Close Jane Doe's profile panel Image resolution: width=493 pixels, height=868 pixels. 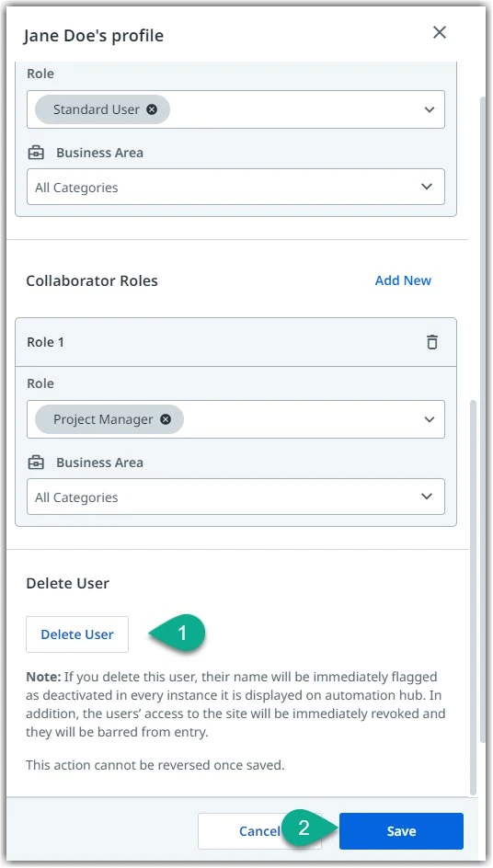click(x=440, y=32)
